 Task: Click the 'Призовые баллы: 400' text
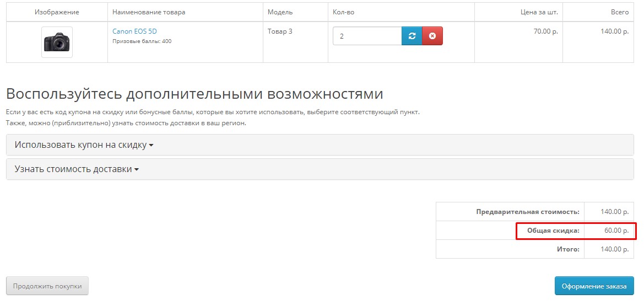[x=142, y=41]
